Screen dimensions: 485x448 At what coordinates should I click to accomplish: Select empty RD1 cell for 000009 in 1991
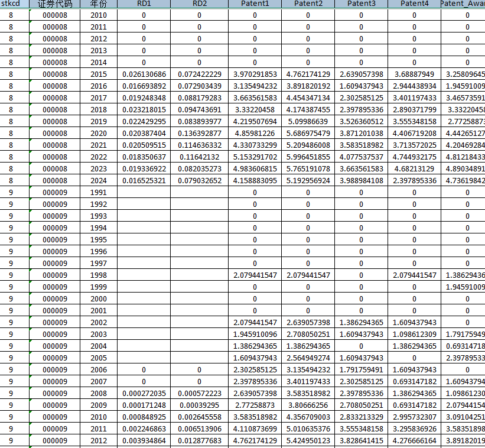(144, 193)
